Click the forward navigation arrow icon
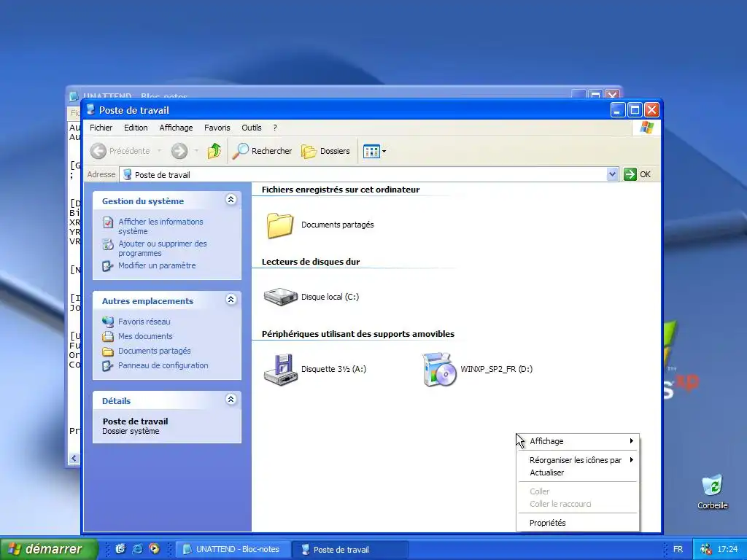Screen dimensions: 747x560 [179, 151]
